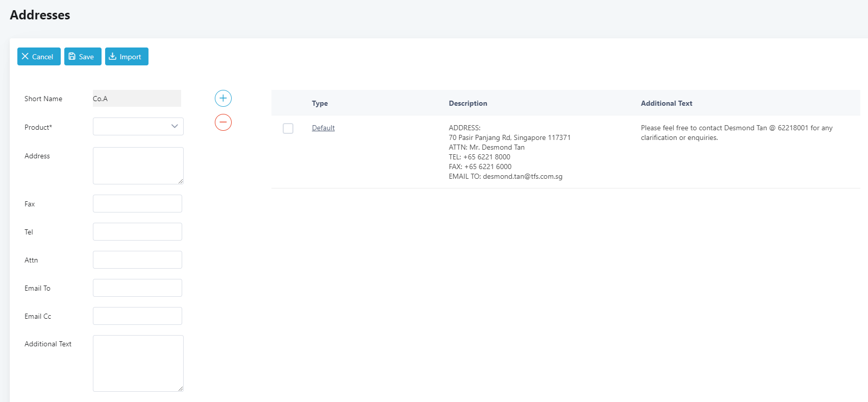The image size is (868, 402).
Task: Open the Default address type link
Action: tap(323, 128)
